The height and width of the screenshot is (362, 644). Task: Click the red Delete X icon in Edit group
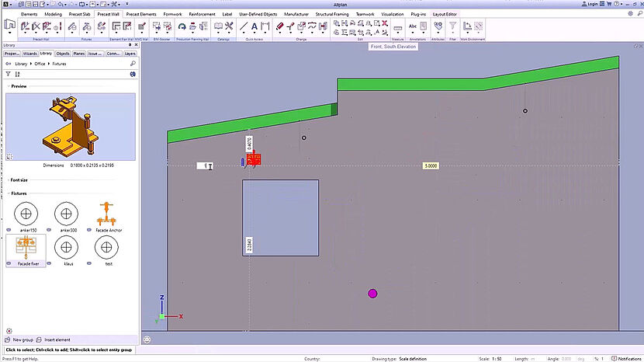[385, 23]
